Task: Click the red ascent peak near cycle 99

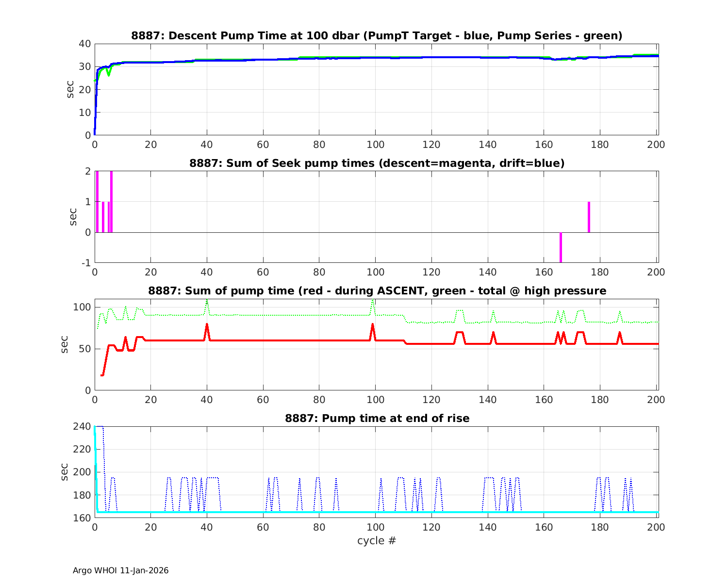Action: 373,325
